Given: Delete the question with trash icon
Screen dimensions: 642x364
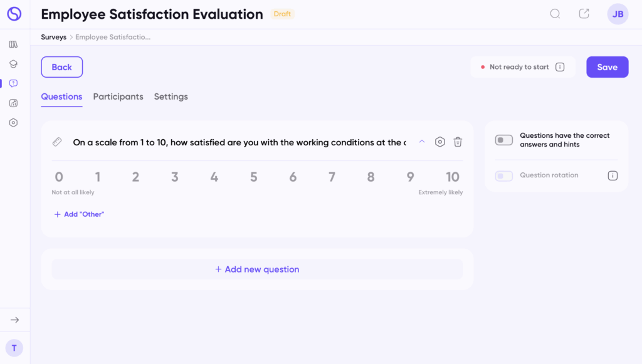Looking at the screenshot, I should [458, 142].
